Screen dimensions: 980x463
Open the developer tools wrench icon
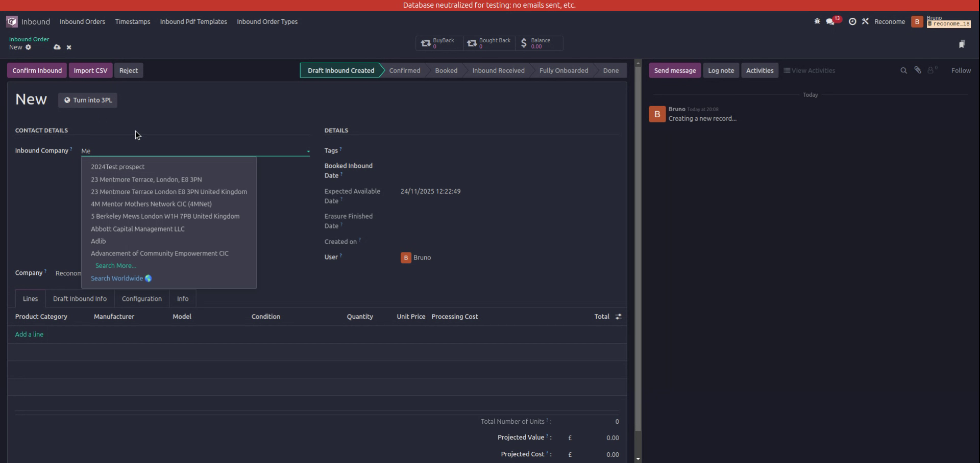(866, 21)
